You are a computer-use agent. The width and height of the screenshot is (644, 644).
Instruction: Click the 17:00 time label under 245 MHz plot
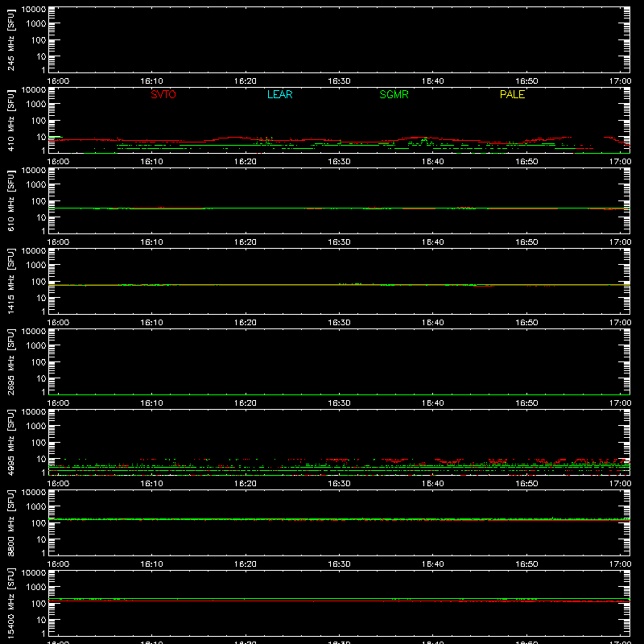point(620,81)
